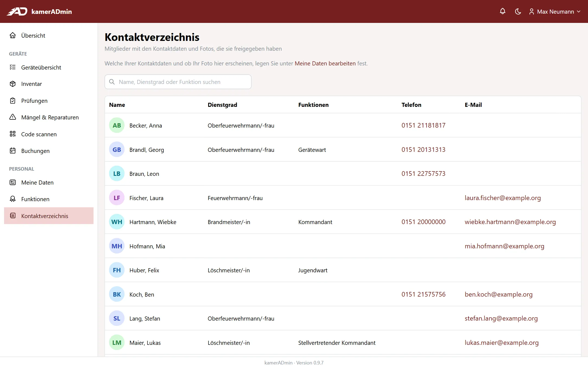Click the Telefon column header
This screenshot has width=588, height=368.
(411, 105)
